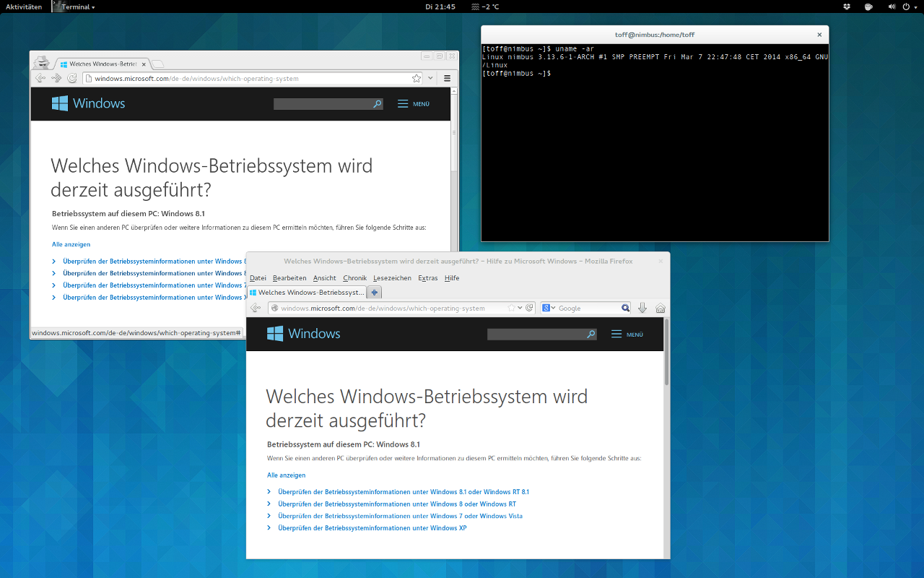Open MENÜ on the Firefox Windows page
This screenshot has width=924, height=578.
[x=627, y=335]
